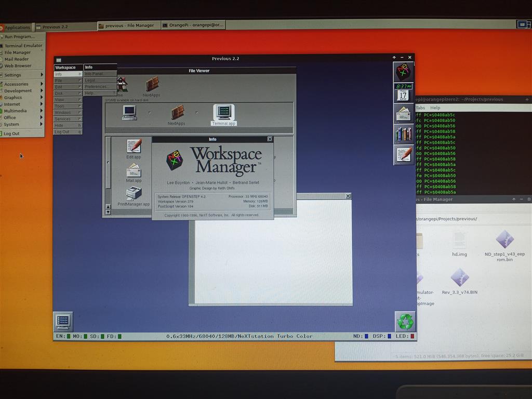Image resolution: width=532 pixels, height=399 pixels.
Task: Click the clock and calendar dock tile
Action: (x=404, y=92)
